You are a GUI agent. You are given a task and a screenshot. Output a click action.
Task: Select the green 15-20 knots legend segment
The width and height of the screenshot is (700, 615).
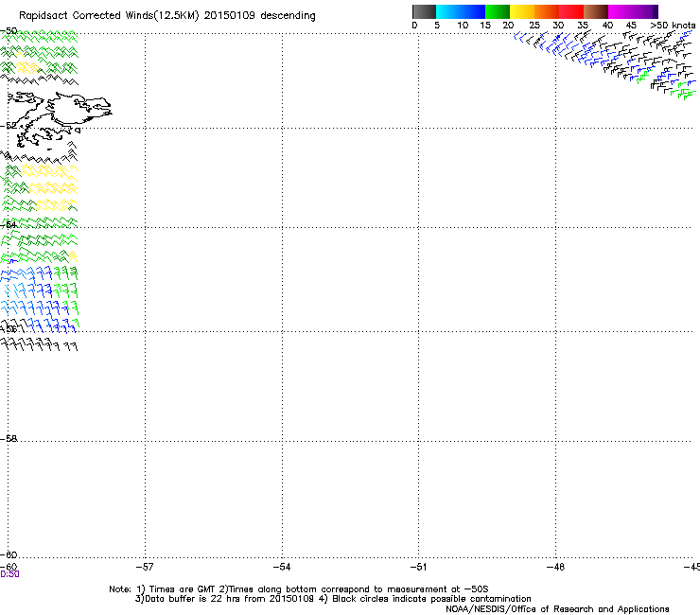coord(498,11)
